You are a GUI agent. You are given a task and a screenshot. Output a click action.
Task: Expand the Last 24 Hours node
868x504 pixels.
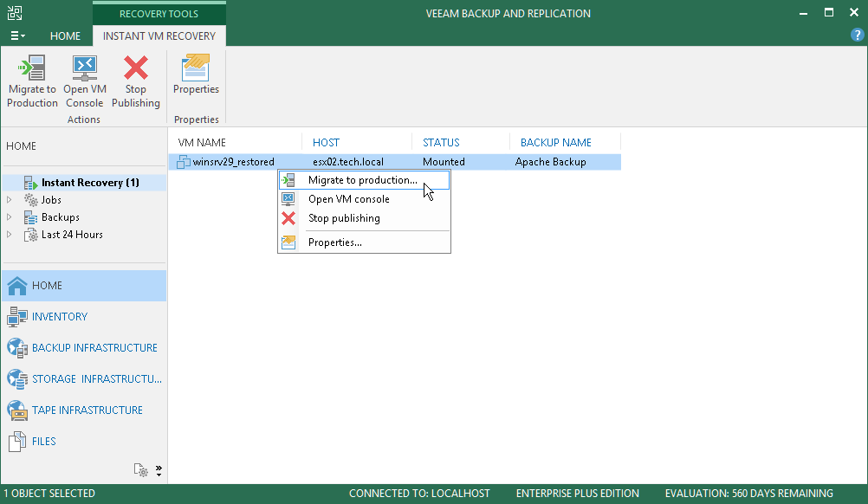click(x=9, y=235)
